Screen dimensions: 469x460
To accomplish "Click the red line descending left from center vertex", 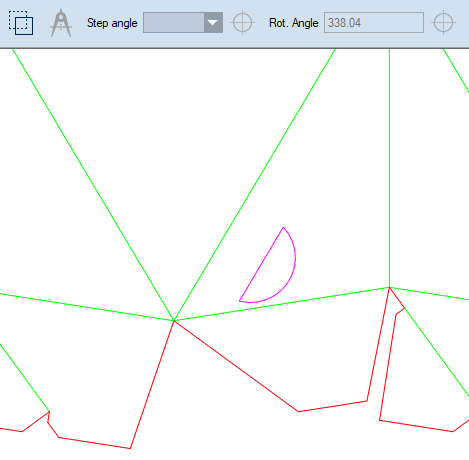I will (152, 384).
